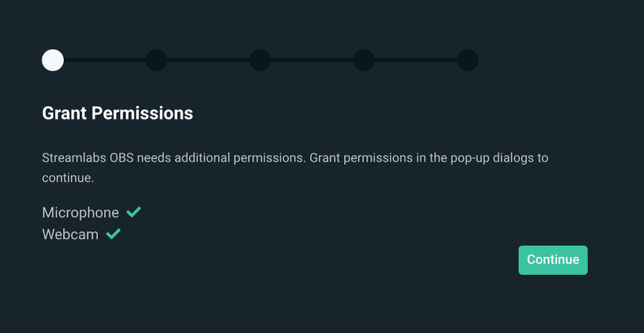
Task: Click "continue." ending the description paragraph
Action: (67, 179)
